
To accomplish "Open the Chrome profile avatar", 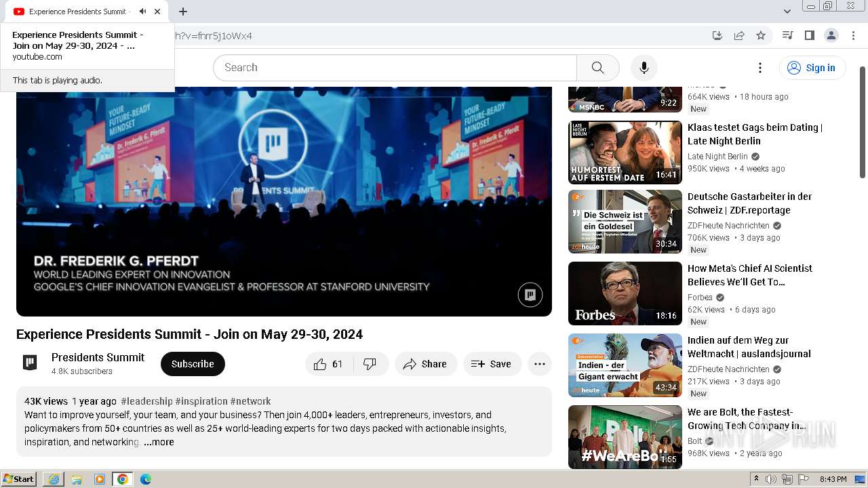I will pyautogui.click(x=831, y=35).
